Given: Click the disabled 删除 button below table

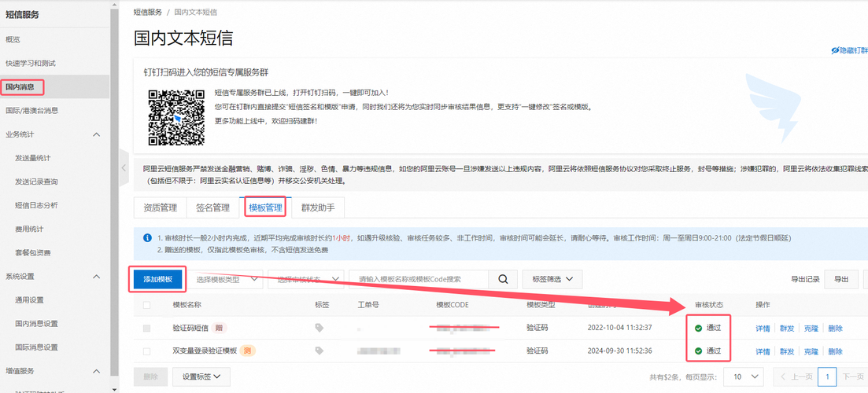Looking at the screenshot, I should point(150,377).
